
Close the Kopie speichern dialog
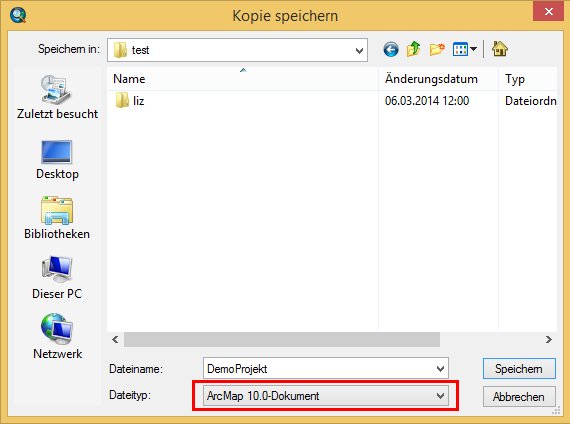point(548,11)
